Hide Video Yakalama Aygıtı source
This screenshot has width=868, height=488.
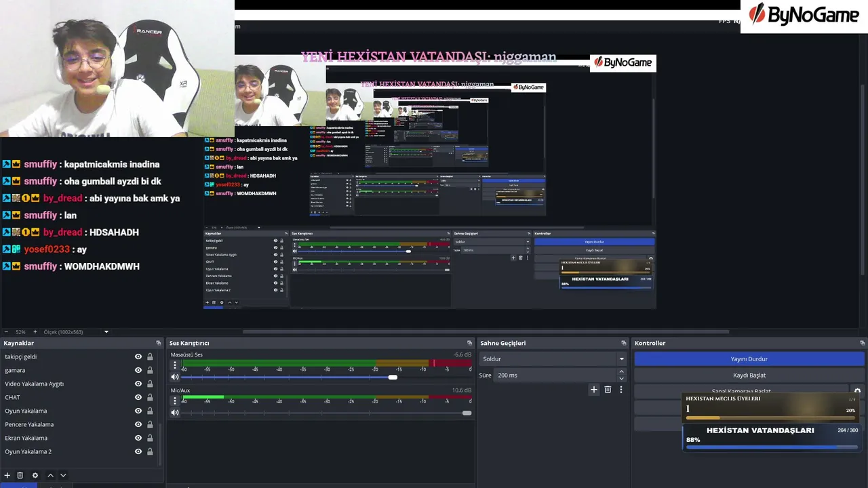click(x=138, y=384)
